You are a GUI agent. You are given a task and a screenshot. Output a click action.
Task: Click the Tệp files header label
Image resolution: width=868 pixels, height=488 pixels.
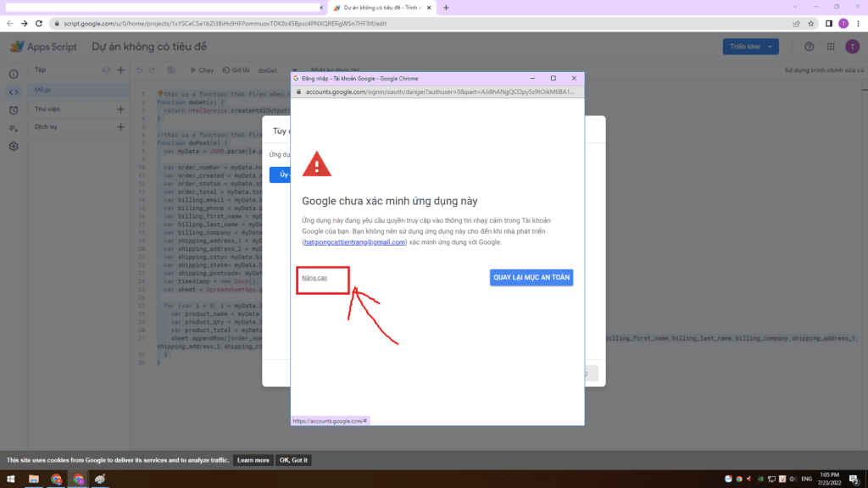pos(41,70)
